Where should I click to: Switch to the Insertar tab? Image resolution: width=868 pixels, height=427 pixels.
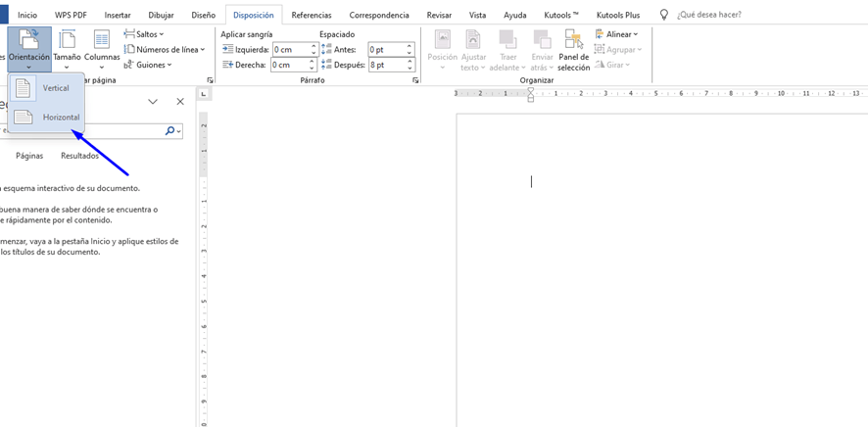[x=118, y=15]
